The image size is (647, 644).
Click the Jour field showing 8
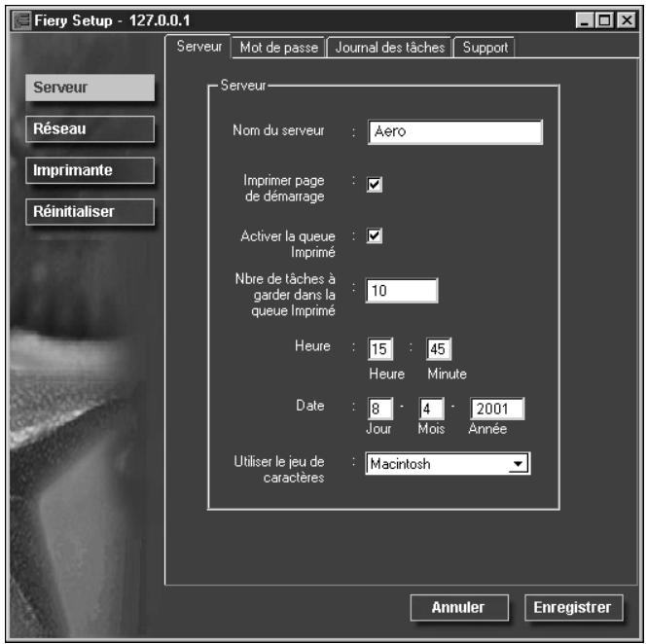380,409
